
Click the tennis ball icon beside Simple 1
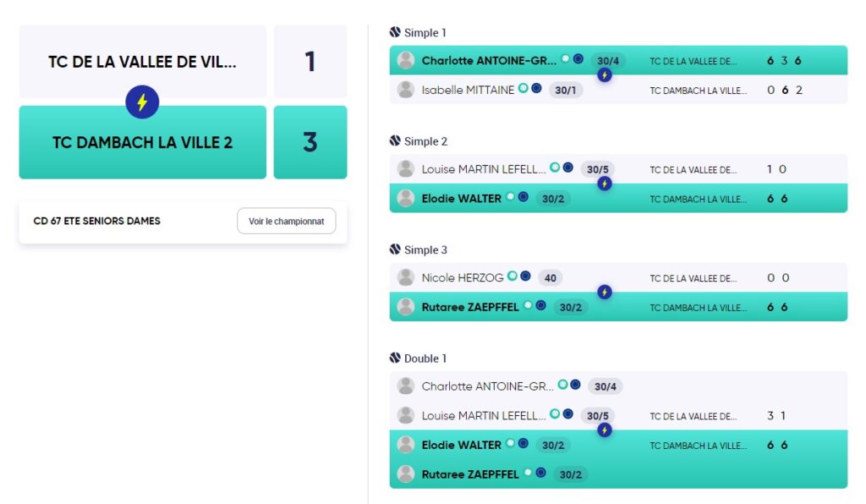coord(395,32)
